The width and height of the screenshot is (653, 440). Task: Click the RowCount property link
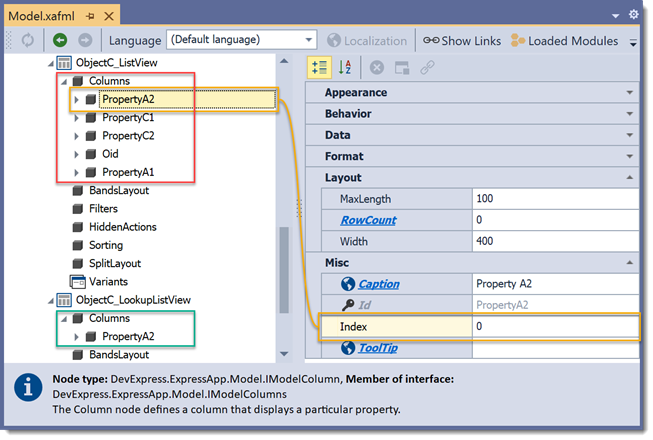point(368,220)
